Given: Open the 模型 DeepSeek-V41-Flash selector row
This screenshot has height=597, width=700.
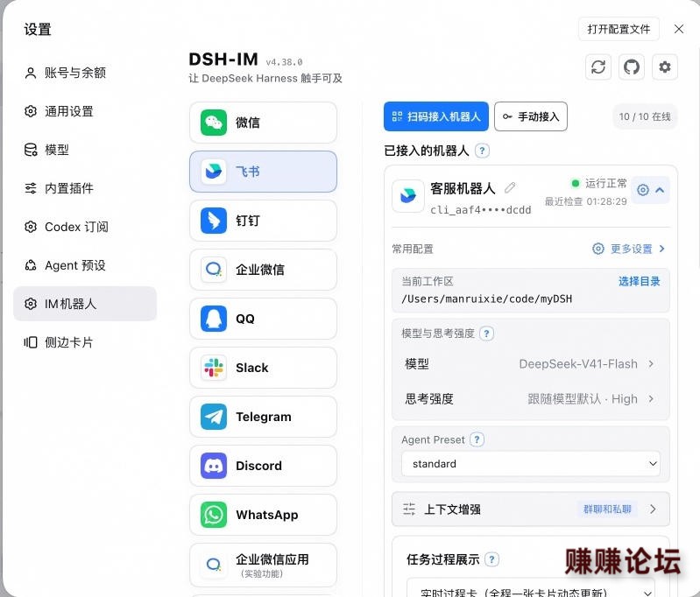Looking at the screenshot, I should click(x=530, y=364).
